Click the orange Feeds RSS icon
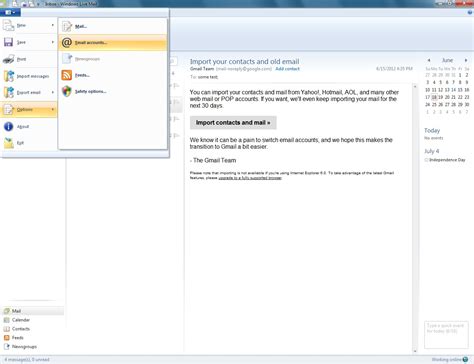474x364 pixels. pyautogui.click(x=67, y=75)
